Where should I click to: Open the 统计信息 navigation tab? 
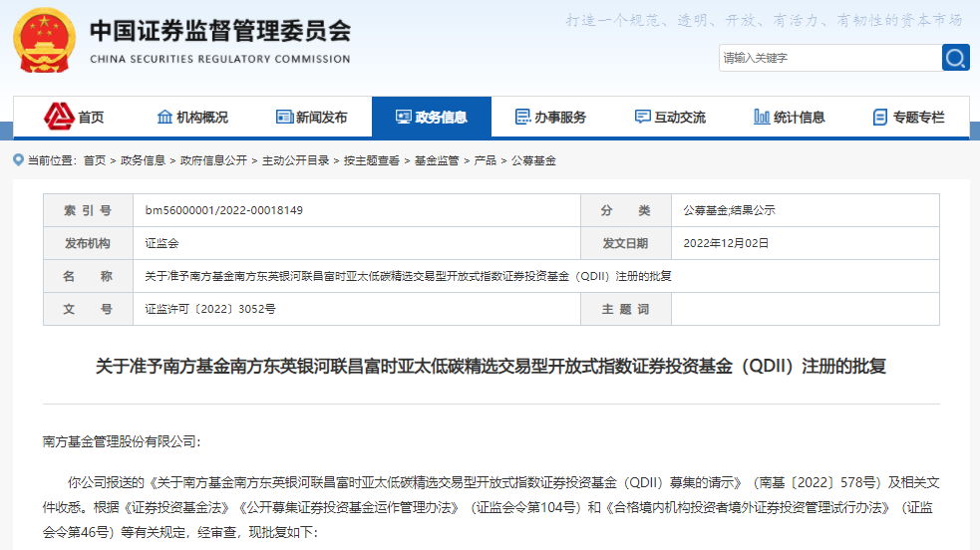pos(790,117)
